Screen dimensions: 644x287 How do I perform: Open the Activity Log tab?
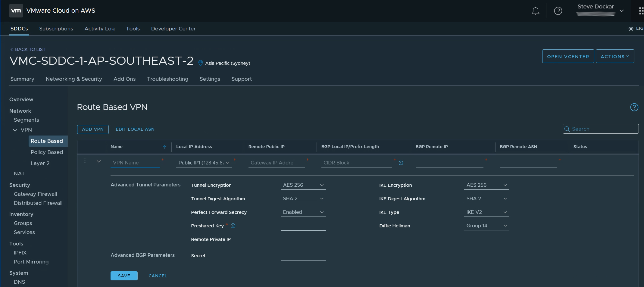[x=99, y=29]
